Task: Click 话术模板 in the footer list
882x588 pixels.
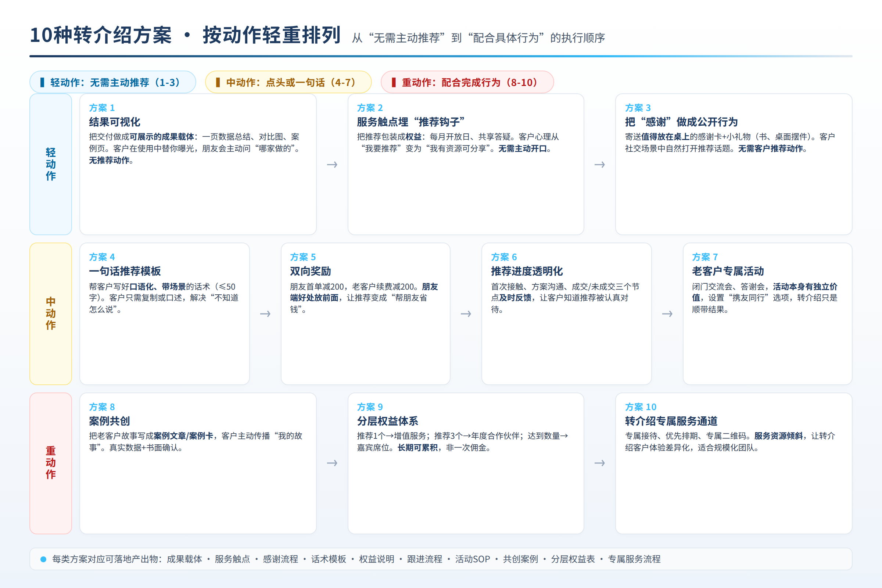Action: pyautogui.click(x=329, y=559)
